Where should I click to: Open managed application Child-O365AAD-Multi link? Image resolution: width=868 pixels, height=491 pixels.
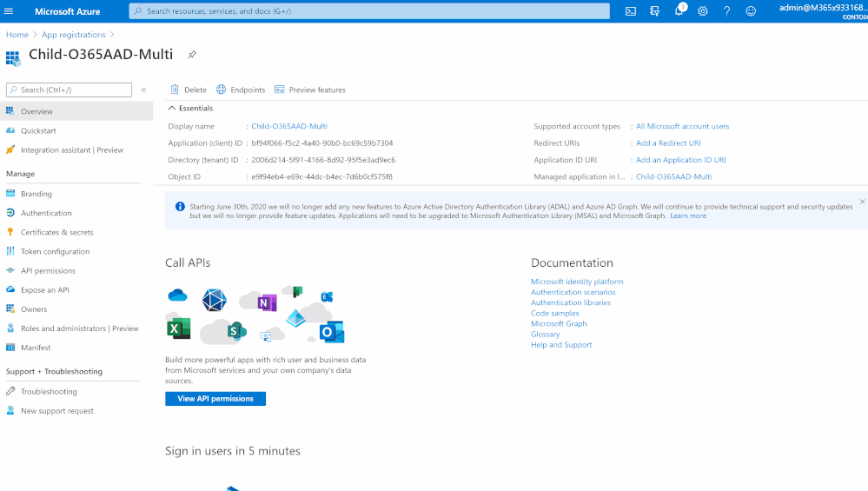[673, 176]
